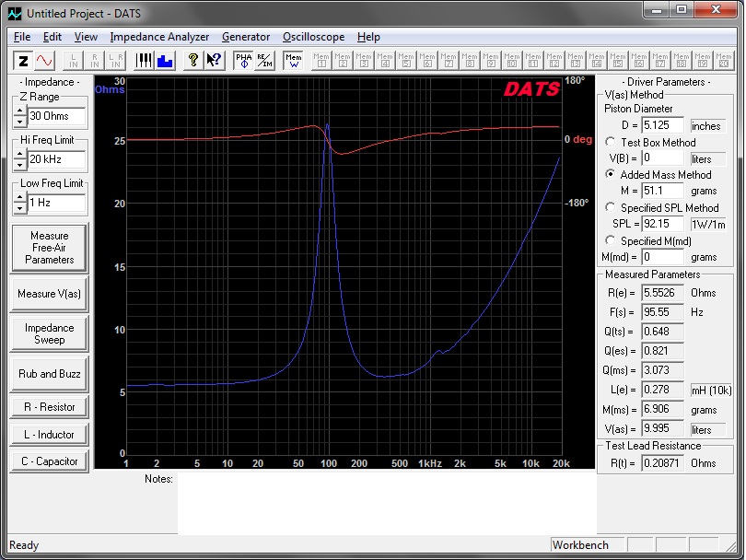
Task: Switch to the sine wave generator icon
Action: point(44,61)
